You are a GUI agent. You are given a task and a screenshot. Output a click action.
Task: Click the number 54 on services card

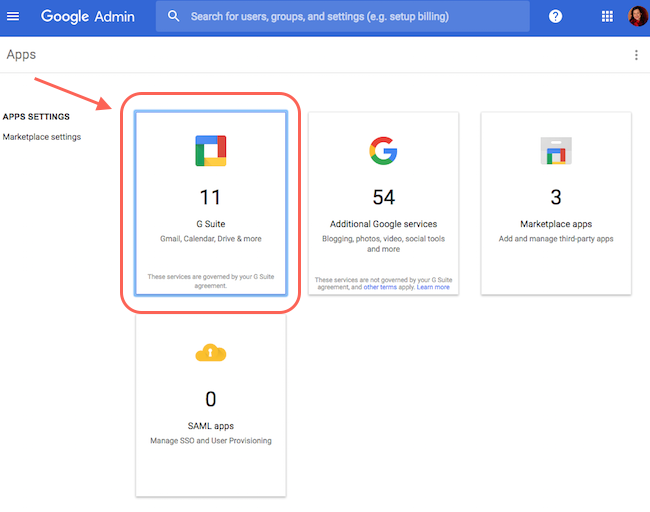click(383, 197)
